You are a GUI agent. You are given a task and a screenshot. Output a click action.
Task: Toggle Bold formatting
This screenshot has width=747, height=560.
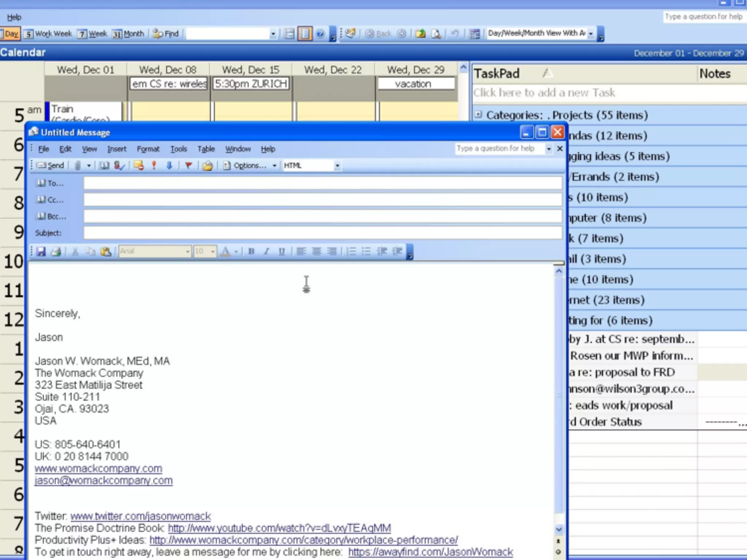pyautogui.click(x=251, y=251)
